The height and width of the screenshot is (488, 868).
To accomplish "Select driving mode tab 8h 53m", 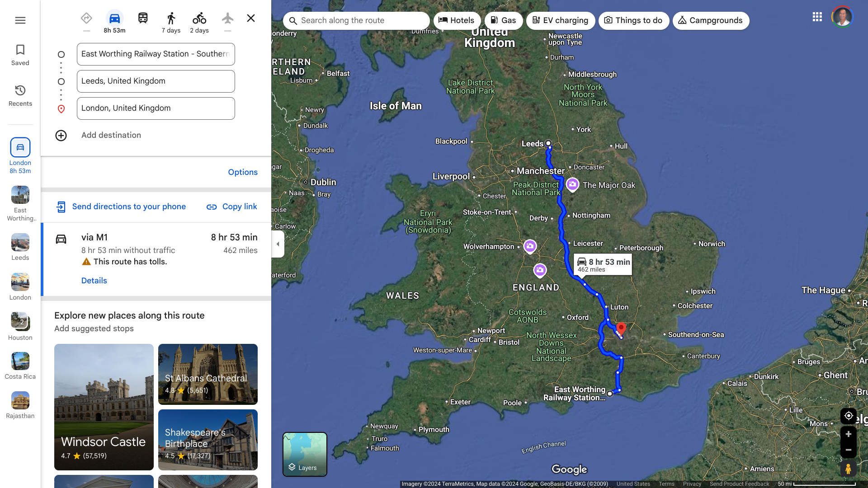I will coord(114,23).
